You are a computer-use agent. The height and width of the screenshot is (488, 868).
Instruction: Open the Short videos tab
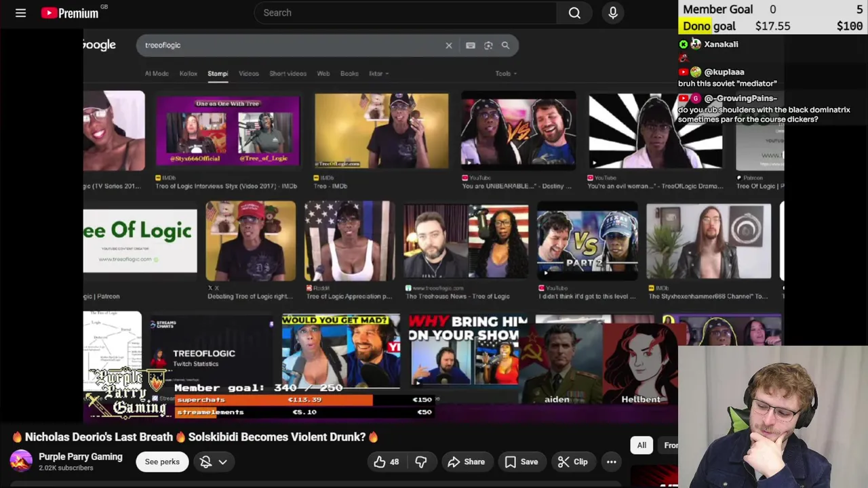coord(288,73)
